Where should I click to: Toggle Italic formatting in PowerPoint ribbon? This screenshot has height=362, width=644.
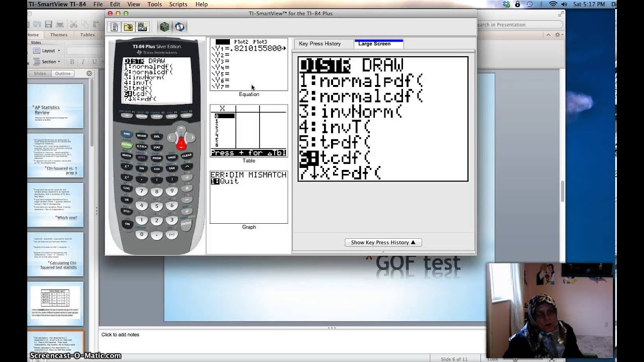[x=84, y=62]
